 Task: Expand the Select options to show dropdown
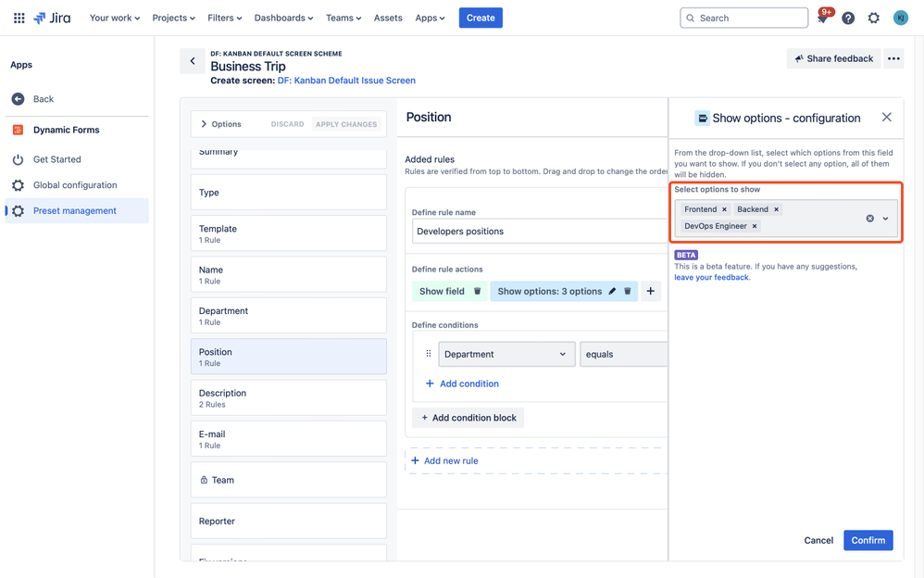click(x=885, y=219)
